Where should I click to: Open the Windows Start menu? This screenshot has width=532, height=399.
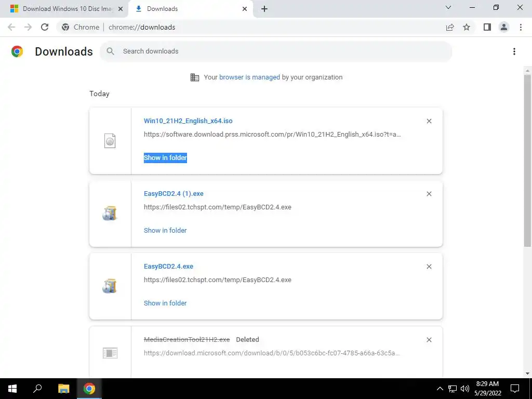pyautogui.click(x=12, y=389)
